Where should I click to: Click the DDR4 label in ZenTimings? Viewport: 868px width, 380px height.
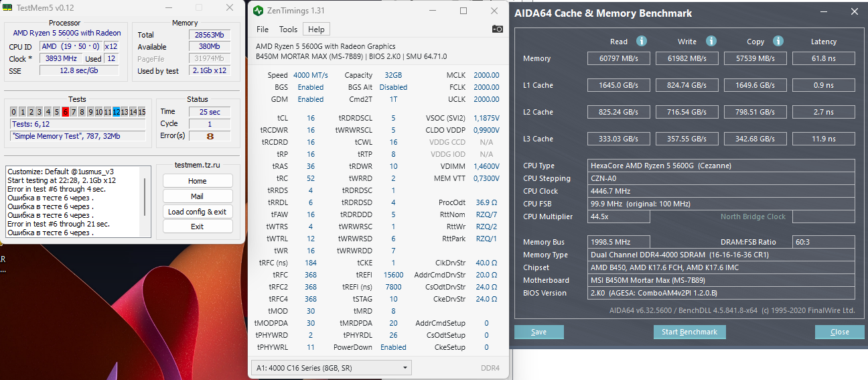coord(490,368)
